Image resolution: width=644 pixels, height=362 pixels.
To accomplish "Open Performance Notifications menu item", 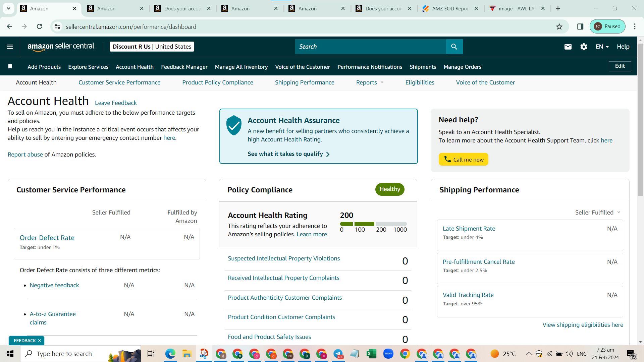I will click(370, 67).
